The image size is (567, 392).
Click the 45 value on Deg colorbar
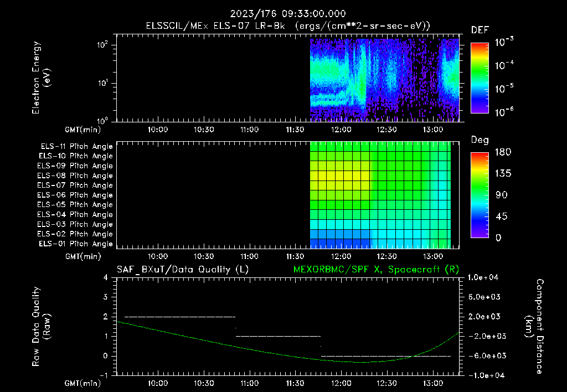pyautogui.click(x=501, y=216)
